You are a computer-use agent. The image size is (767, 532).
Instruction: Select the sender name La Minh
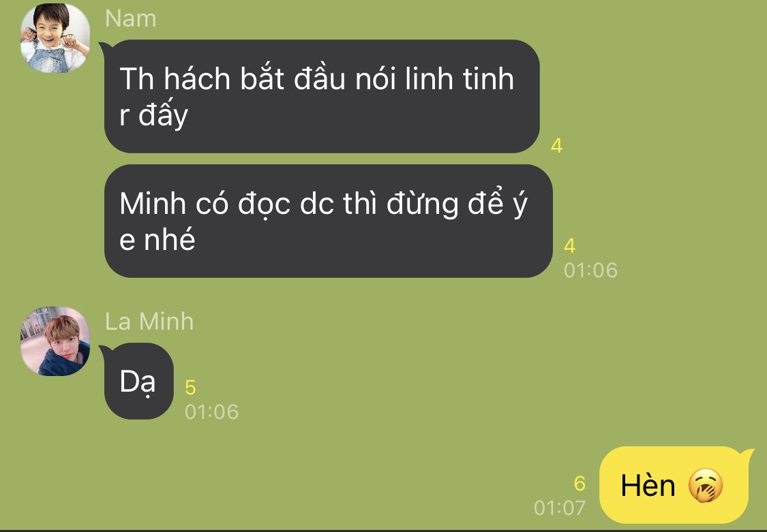(x=149, y=322)
